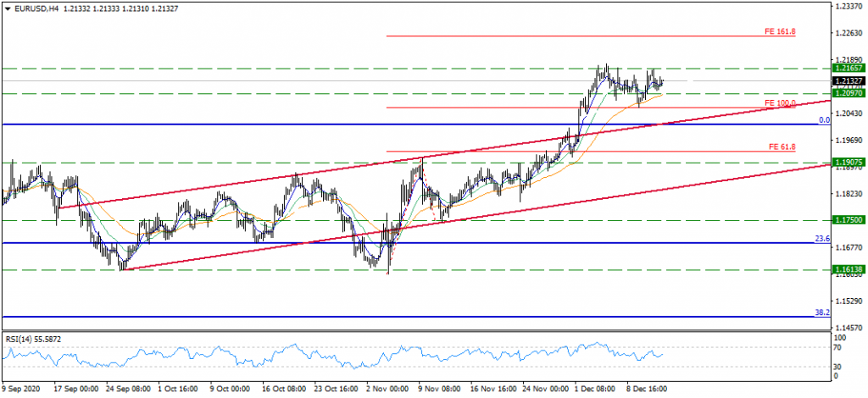Click the triangle arrow beside EURUSD,H4
The image size is (868, 398).
pos(8,8)
